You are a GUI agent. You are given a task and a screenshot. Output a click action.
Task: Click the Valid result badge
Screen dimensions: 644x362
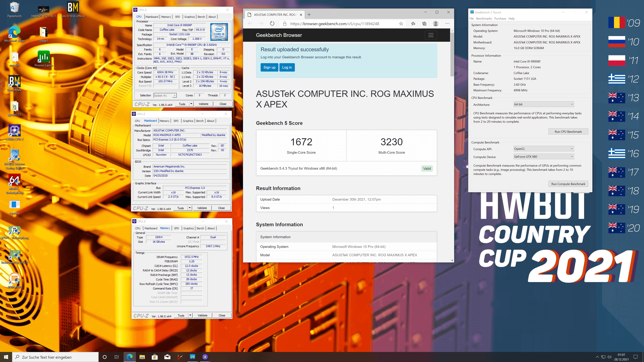point(427,168)
